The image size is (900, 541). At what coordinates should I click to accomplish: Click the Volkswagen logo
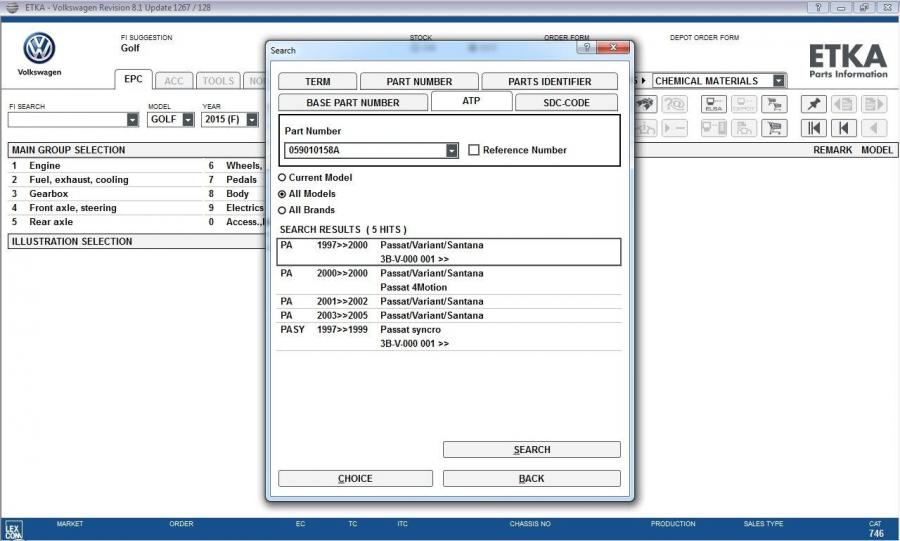tap(40, 48)
